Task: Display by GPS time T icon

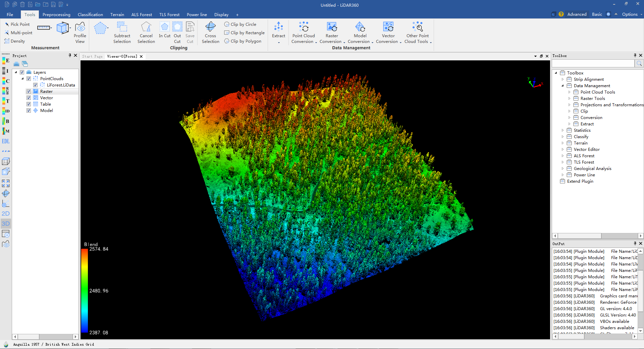Action: (6, 101)
